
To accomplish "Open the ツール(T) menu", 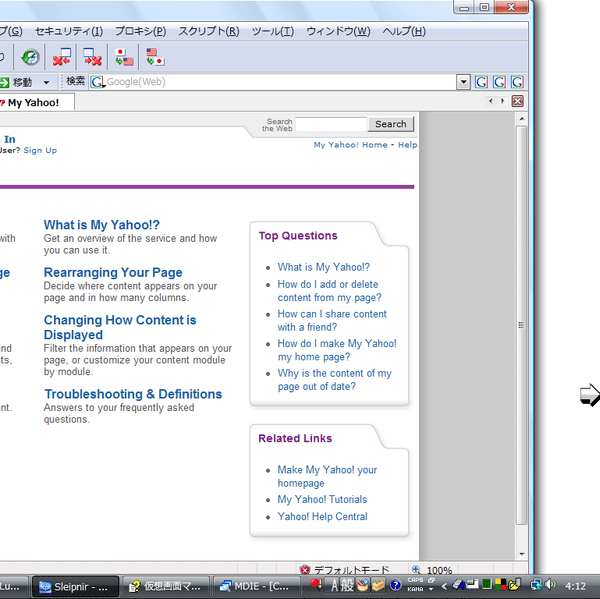I will click(x=273, y=31).
